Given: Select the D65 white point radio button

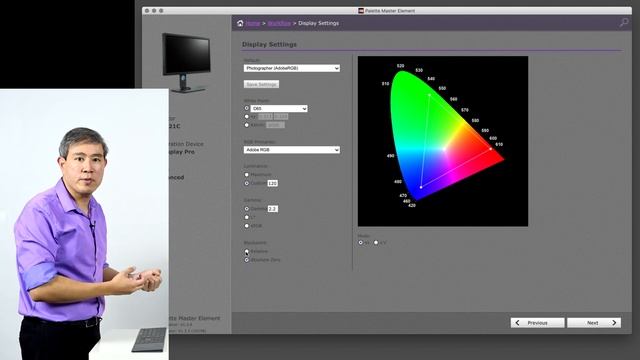Looking at the screenshot, I should coord(247,108).
